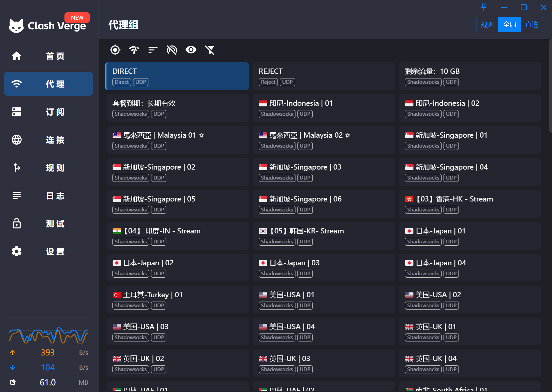Choose the 美国-USA | 02 proxy node
The image size is (552, 392).
(470, 299)
